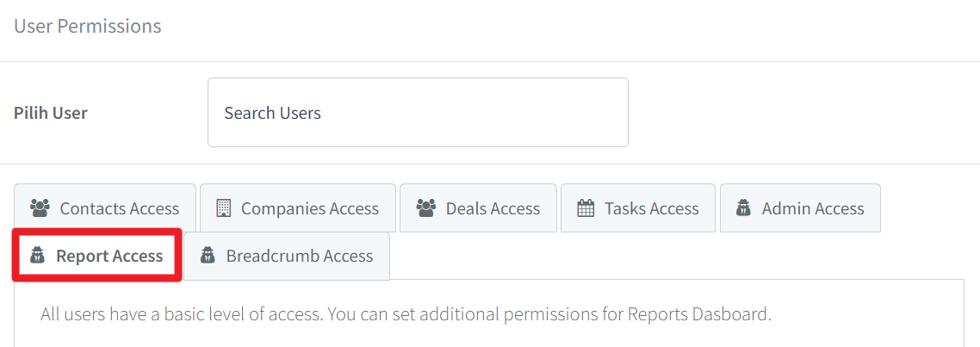Click the calendar icon on Tasks Access
This screenshot has width=980, height=347.
(x=586, y=208)
